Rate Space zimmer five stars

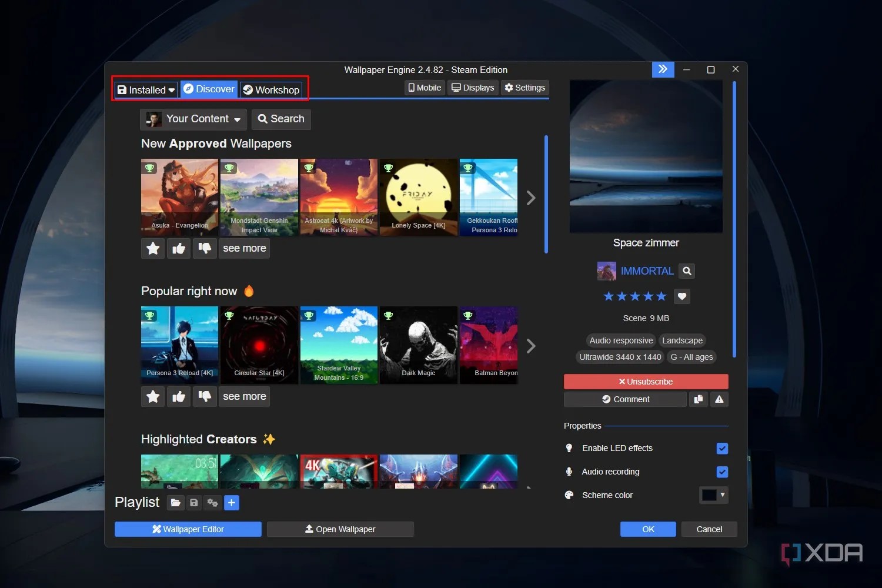point(661,296)
